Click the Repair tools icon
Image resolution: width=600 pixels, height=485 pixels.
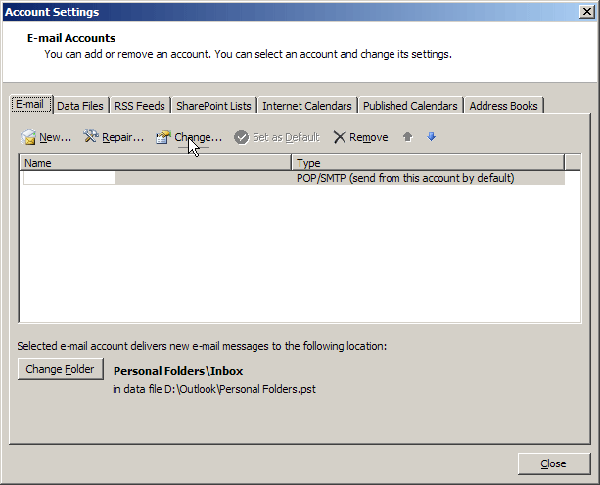tap(91, 136)
